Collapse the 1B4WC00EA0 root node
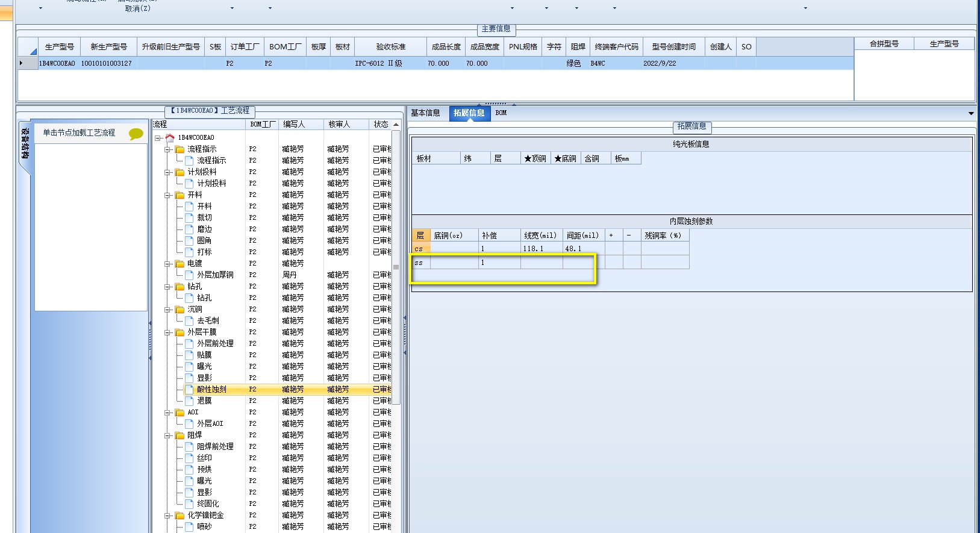This screenshot has width=980, height=533. point(158,138)
